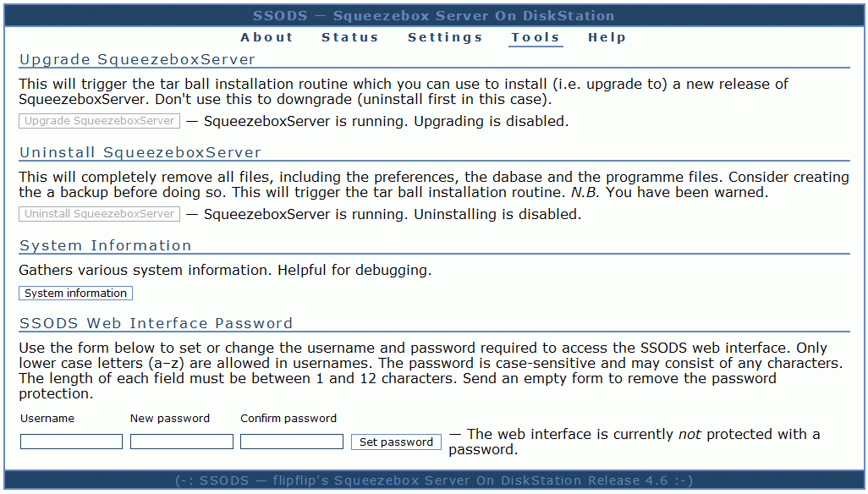This screenshot has height=494, width=868.
Task: Open the About page
Action: point(266,37)
